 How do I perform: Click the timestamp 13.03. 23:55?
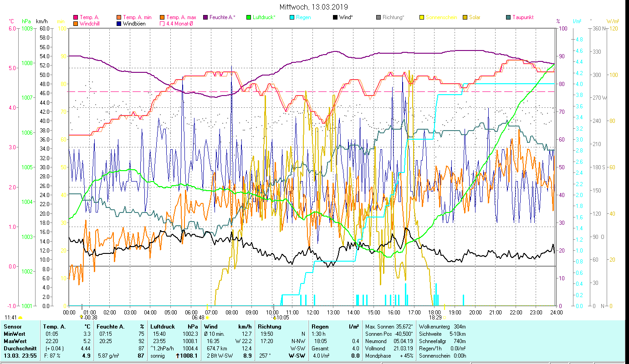tap(20, 356)
